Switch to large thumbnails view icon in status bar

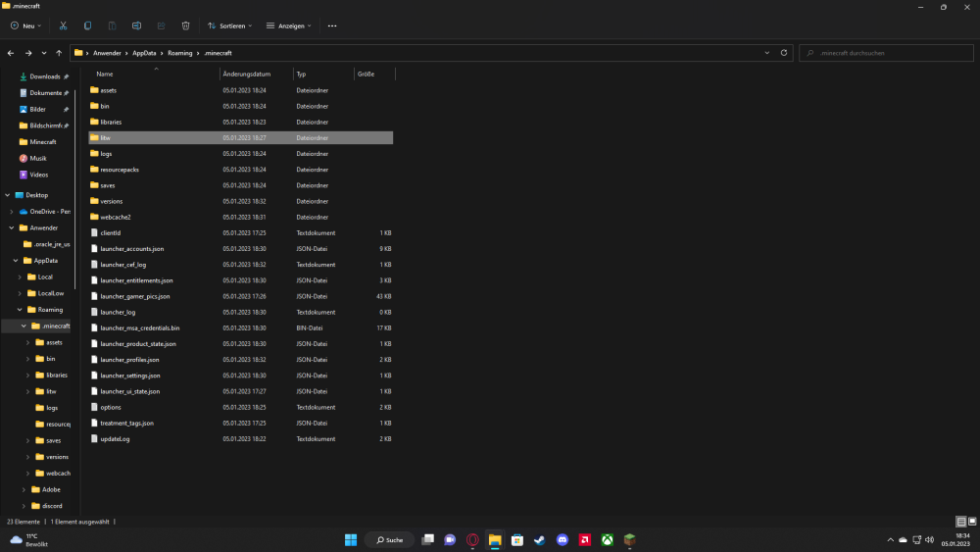coord(972,522)
